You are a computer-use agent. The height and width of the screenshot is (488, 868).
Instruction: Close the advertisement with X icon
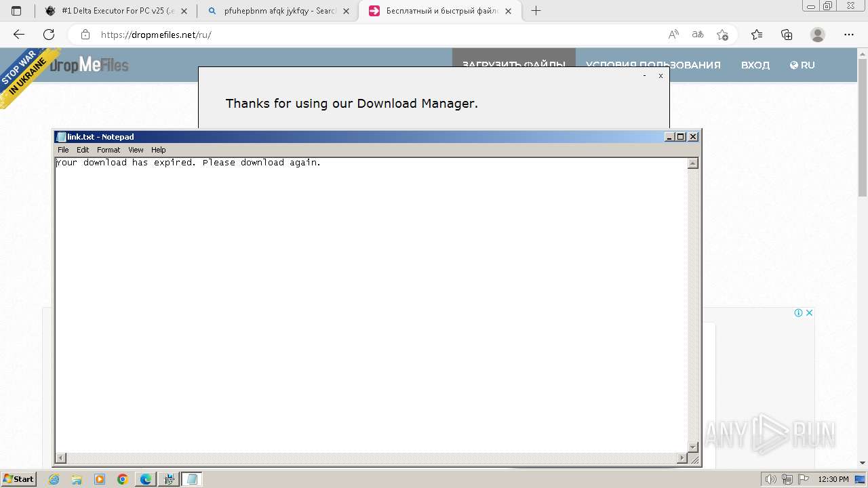click(809, 312)
